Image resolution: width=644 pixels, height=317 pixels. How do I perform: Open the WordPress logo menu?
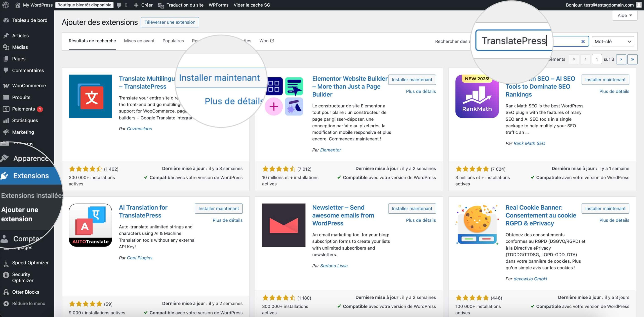pyautogui.click(x=6, y=5)
